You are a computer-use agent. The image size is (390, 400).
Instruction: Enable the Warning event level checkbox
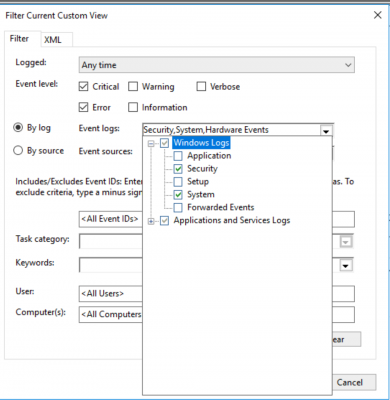click(x=133, y=87)
